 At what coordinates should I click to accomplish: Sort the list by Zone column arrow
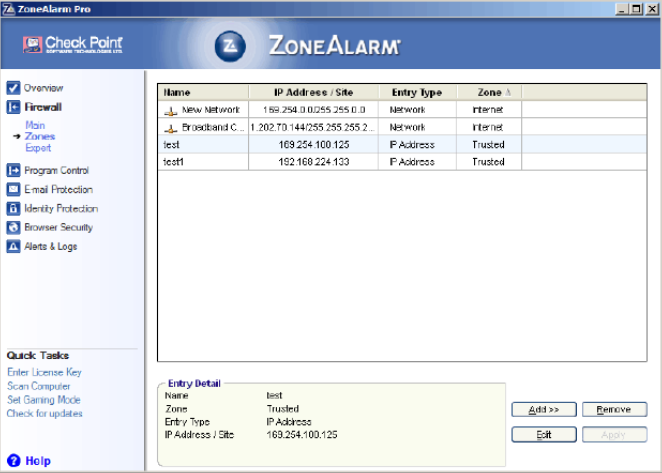[x=508, y=92]
